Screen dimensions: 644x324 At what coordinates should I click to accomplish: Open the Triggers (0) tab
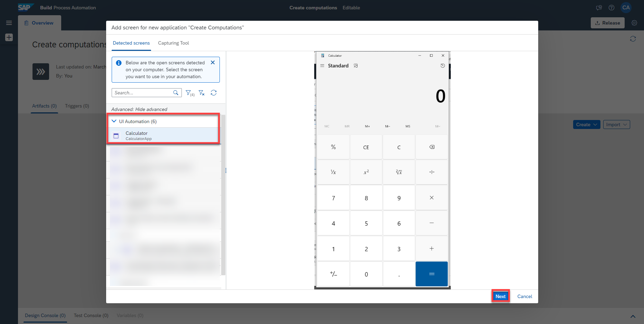point(77,106)
